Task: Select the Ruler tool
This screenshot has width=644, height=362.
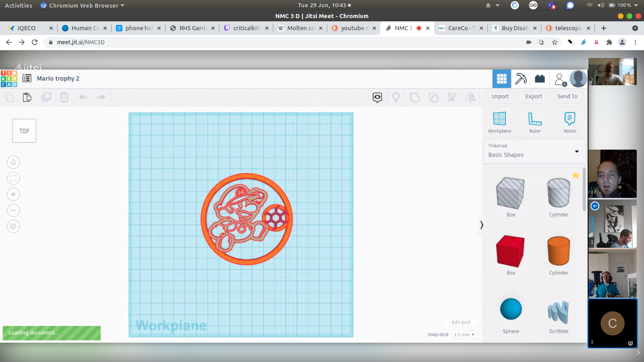Action: point(535,123)
